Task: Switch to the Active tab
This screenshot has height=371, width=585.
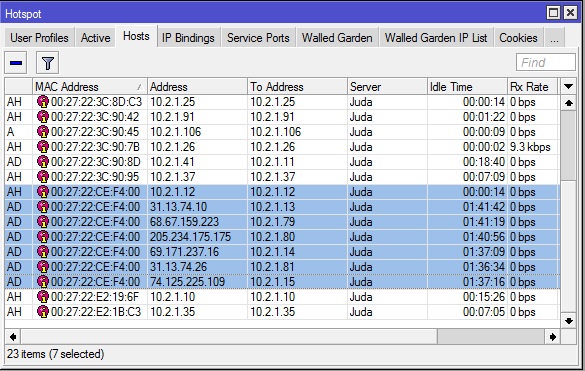Action: 96,38
